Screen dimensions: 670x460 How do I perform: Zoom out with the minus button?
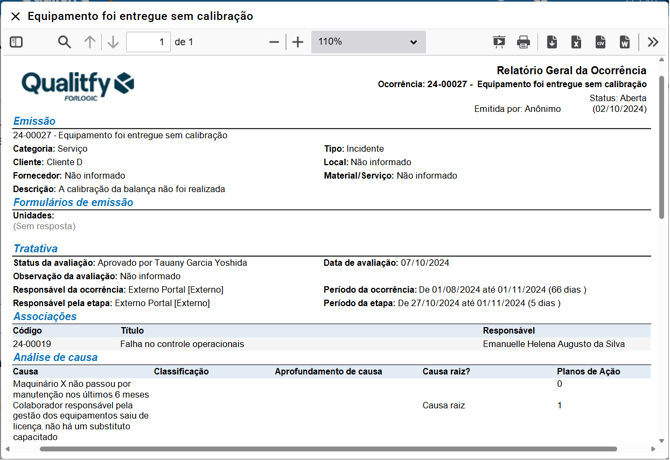pos(274,42)
